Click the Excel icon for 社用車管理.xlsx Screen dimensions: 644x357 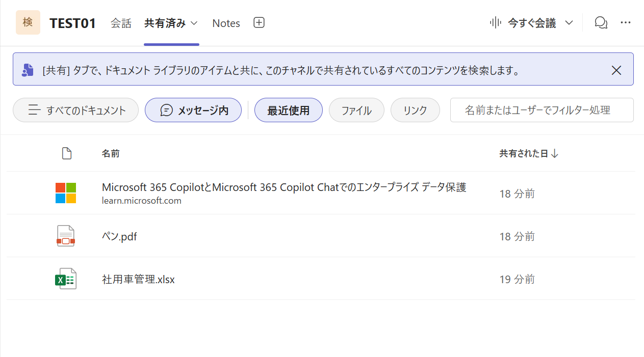[x=66, y=279]
